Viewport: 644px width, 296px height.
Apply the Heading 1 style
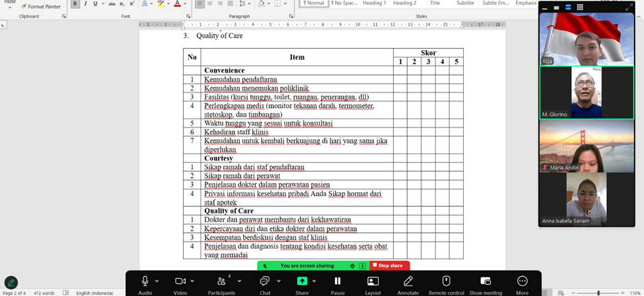tap(374, 3)
